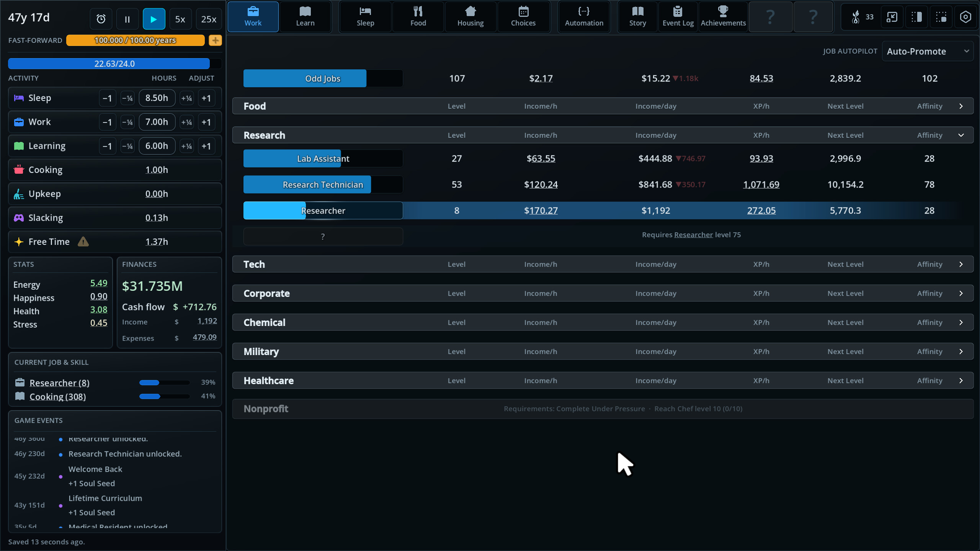Open the second locked question-mark tab
The height and width of the screenshot is (551, 980).
pos(813,17)
